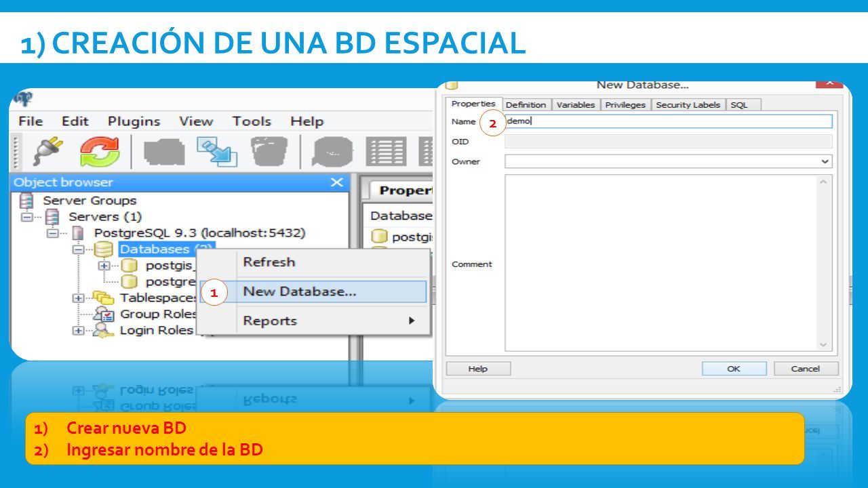This screenshot has width=868, height=488.
Task: Expand the Tablespaces node
Action: click(79, 298)
